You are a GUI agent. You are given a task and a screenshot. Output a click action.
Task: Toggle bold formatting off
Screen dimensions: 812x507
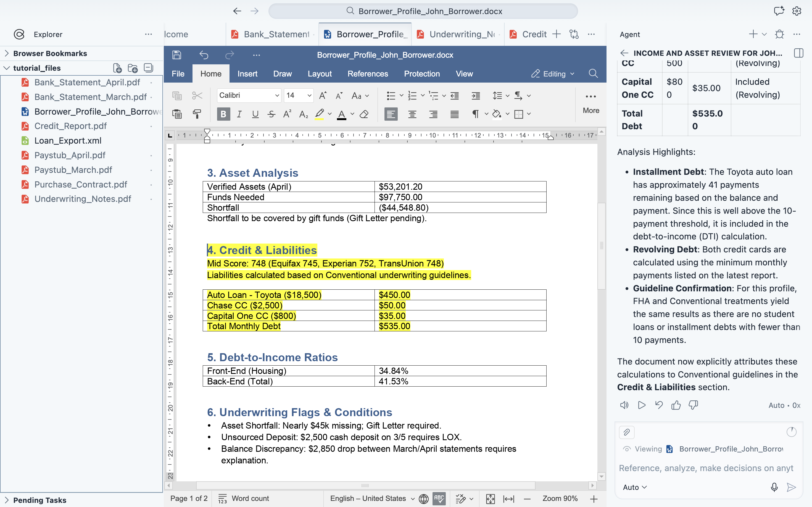pos(223,114)
